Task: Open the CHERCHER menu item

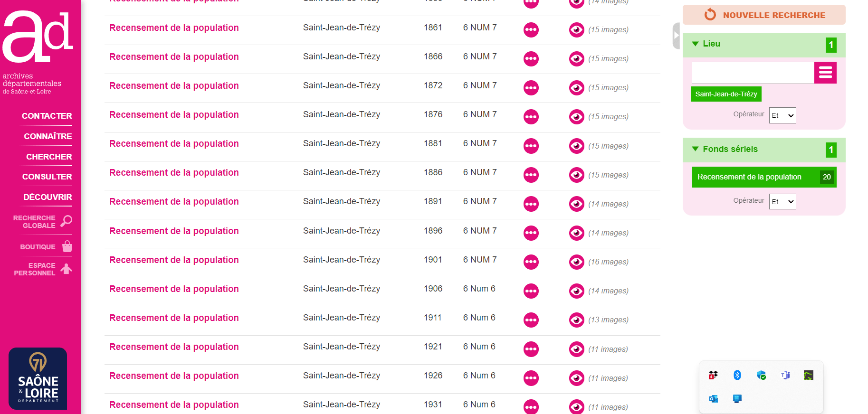Action: pyautogui.click(x=49, y=157)
